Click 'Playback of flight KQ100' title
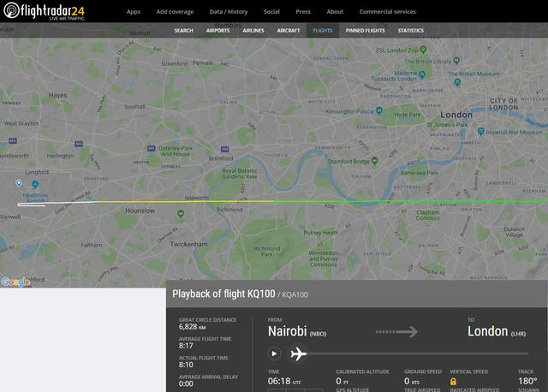 (x=223, y=294)
